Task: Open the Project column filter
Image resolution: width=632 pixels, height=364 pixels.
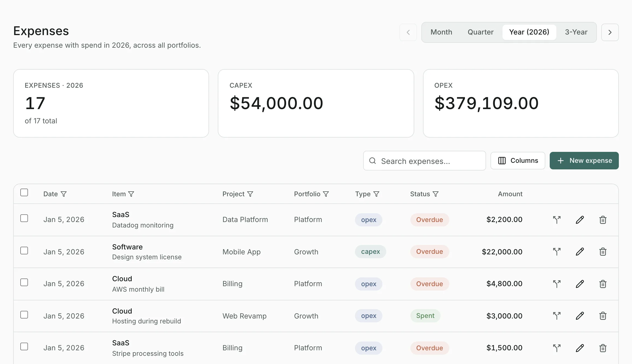Action: tap(250, 194)
